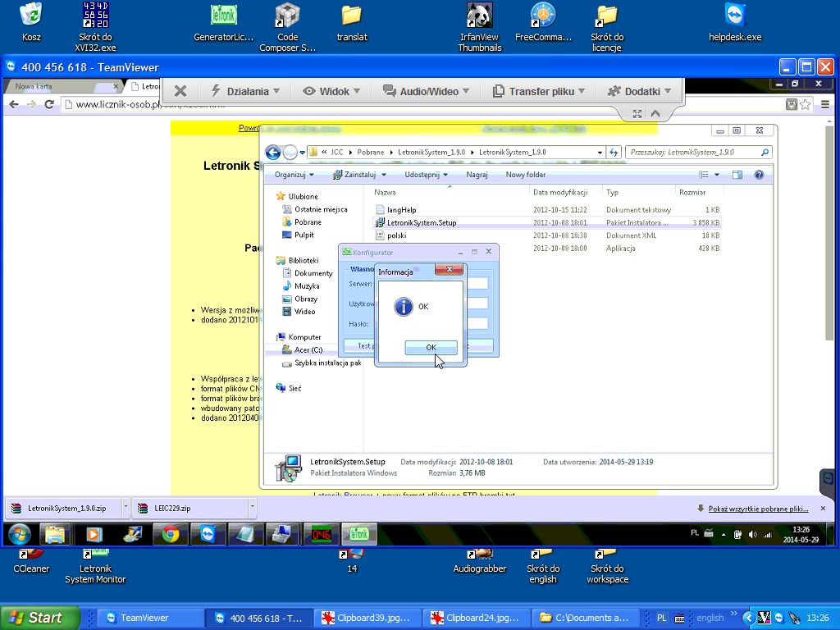Image resolution: width=840 pixels, height=630 pixels.
Task: Select Acer (C:) drive in sidebar
Action: (x=308, y=349)
